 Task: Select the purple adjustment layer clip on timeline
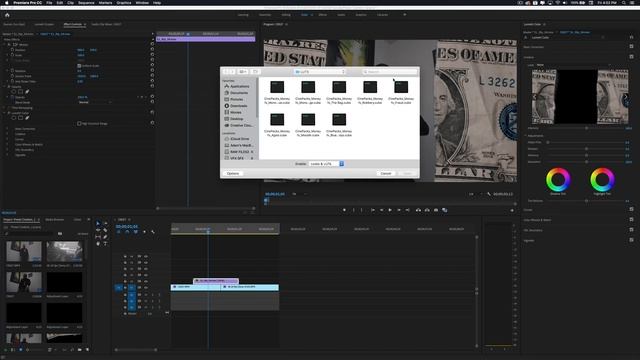click(216, 281)
